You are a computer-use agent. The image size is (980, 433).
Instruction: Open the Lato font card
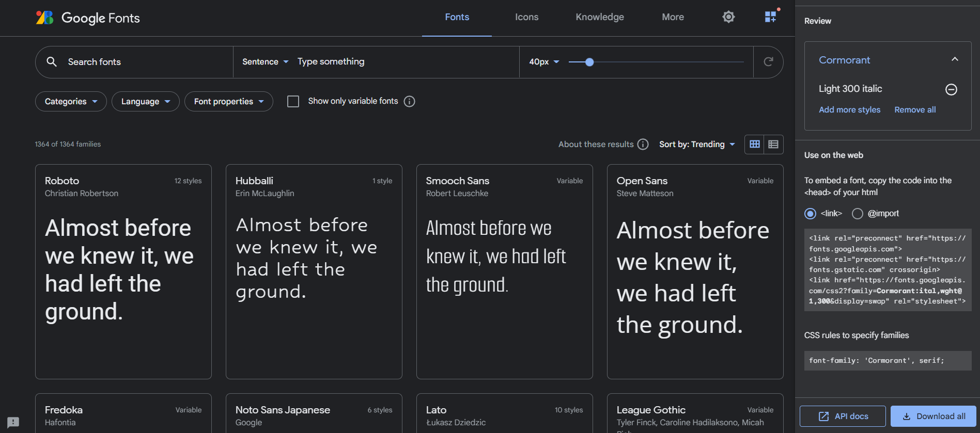point(505,413)
